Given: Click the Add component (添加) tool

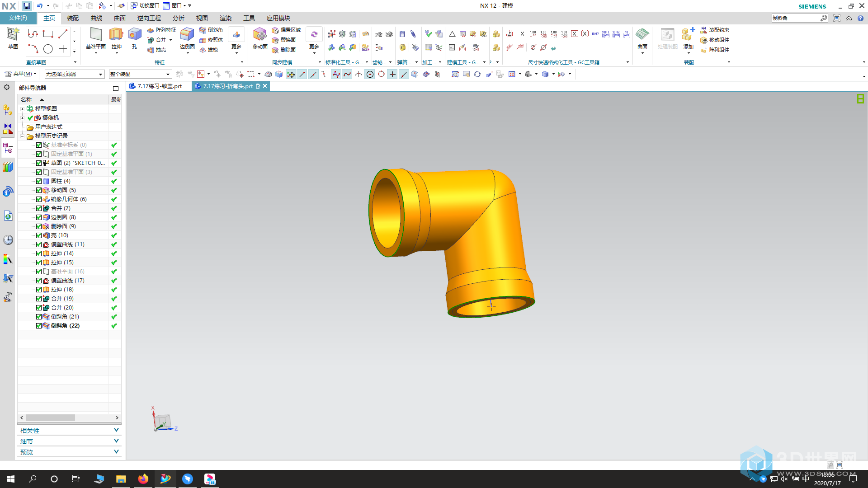Looking at the screenshot, I should click(x=689, y=40).
